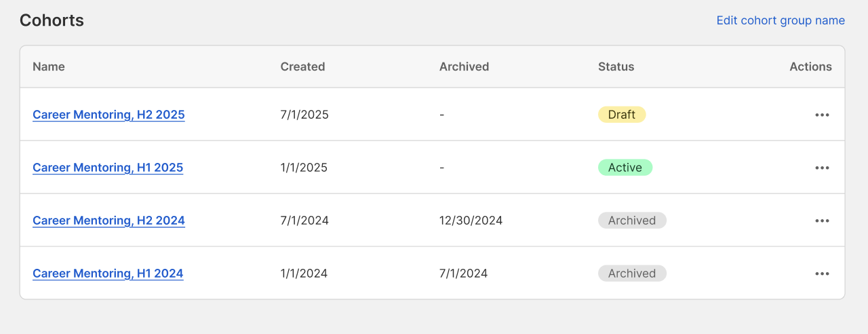Click Edit cohort group name link
This screenshot has width=868, height=334.
(x=781, y=20)
